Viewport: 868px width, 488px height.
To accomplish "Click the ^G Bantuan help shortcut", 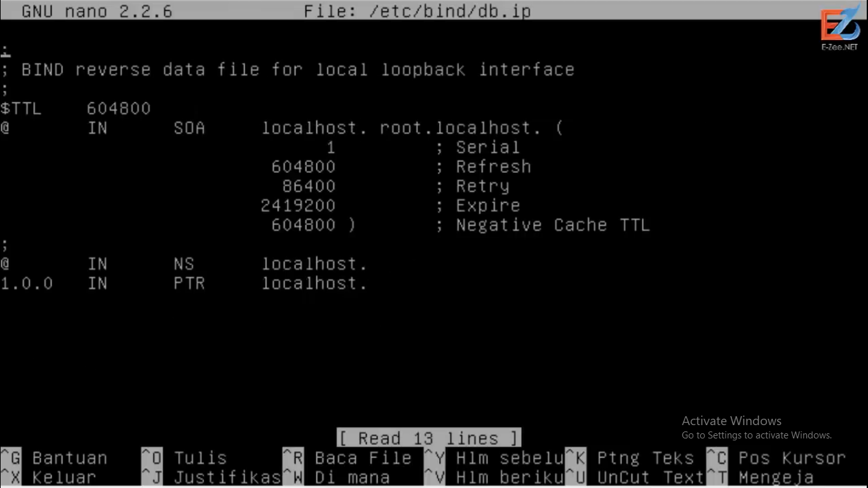I will [54, 458].
